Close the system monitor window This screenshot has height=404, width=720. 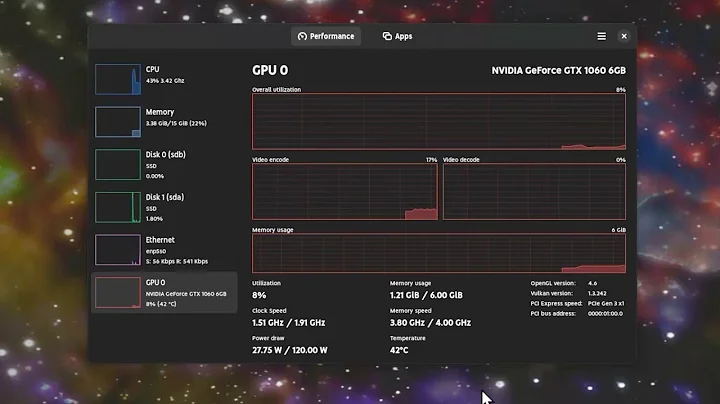(624, 36)
